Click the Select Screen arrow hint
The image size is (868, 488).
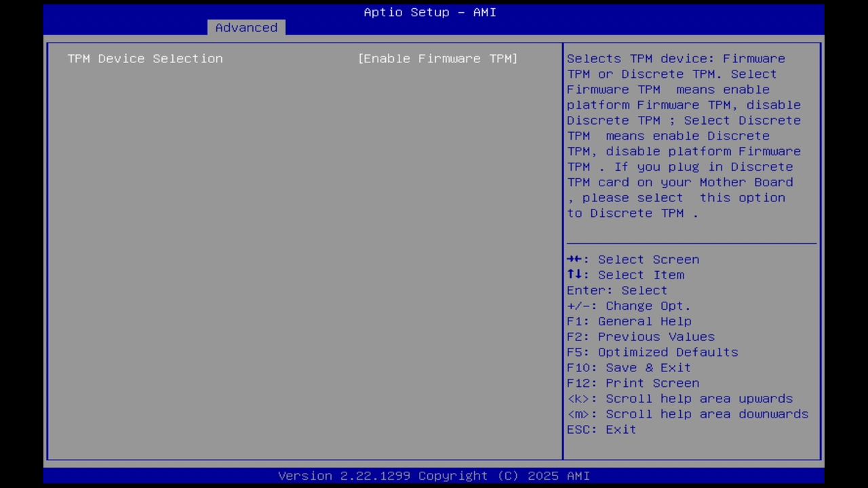633,259
